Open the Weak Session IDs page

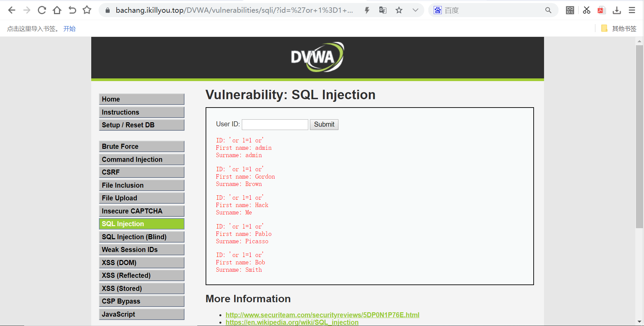142,250
